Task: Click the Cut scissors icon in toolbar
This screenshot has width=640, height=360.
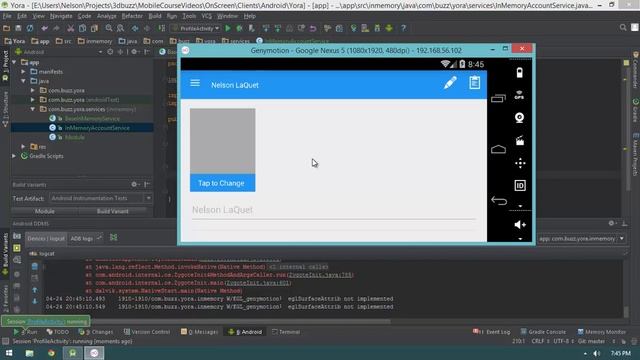Action: (71, 28)
